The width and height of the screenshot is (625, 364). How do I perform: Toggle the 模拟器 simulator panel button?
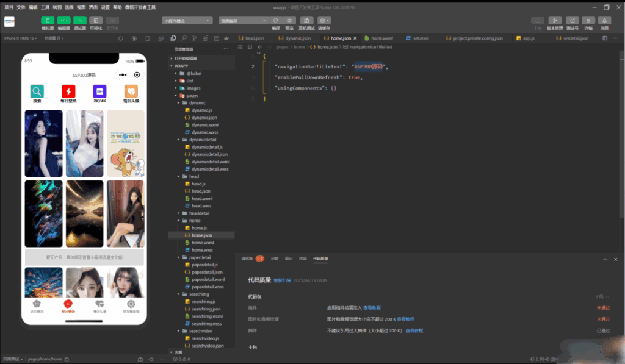click(48, 20)
